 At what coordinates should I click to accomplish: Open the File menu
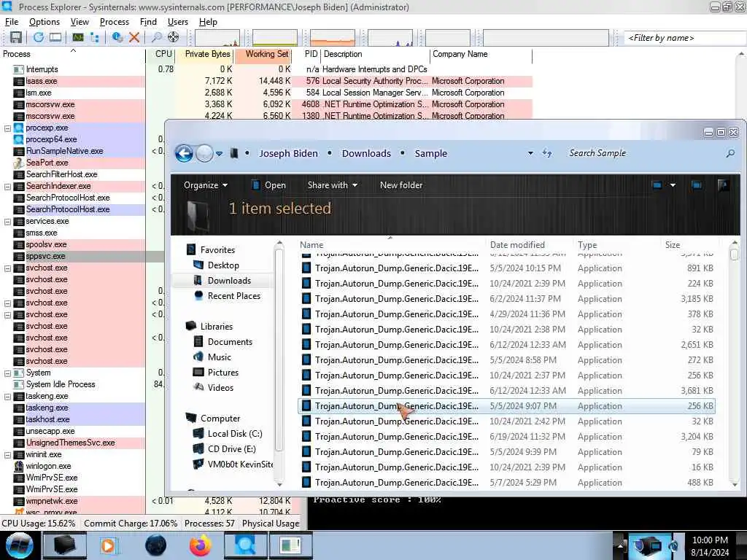pos(12,22)
